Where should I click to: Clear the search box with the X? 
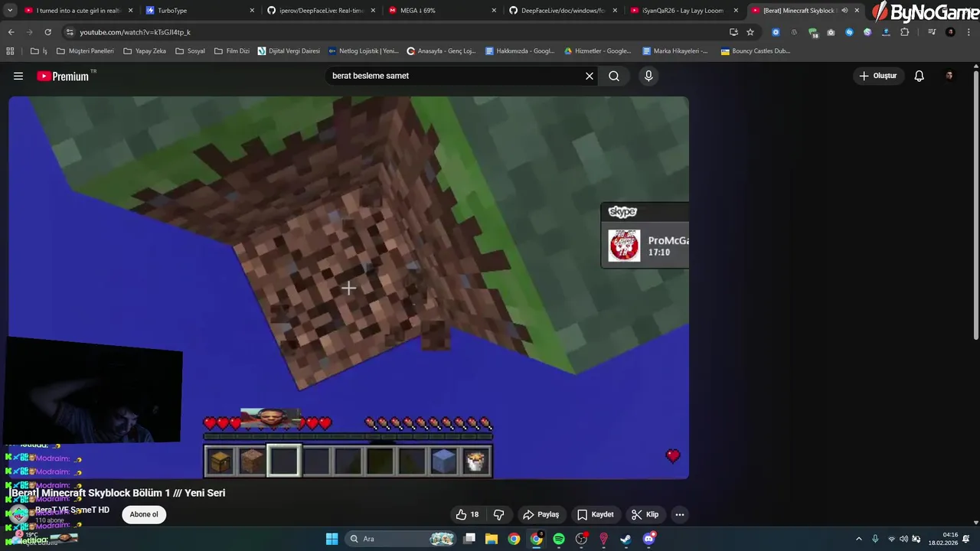(590, 76)
